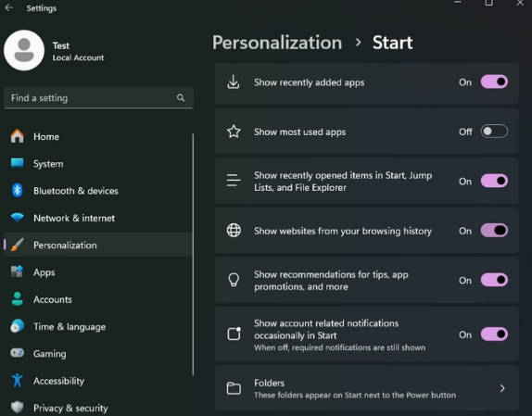Enable Show most used apps toggle

click(494, 132)
